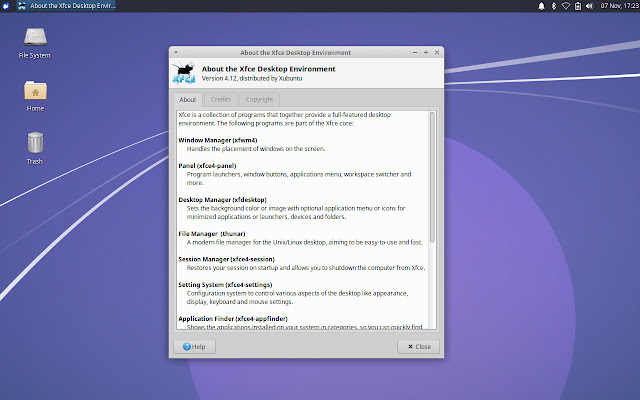Select the Home folder desktop icon

[x=35, y=96]
